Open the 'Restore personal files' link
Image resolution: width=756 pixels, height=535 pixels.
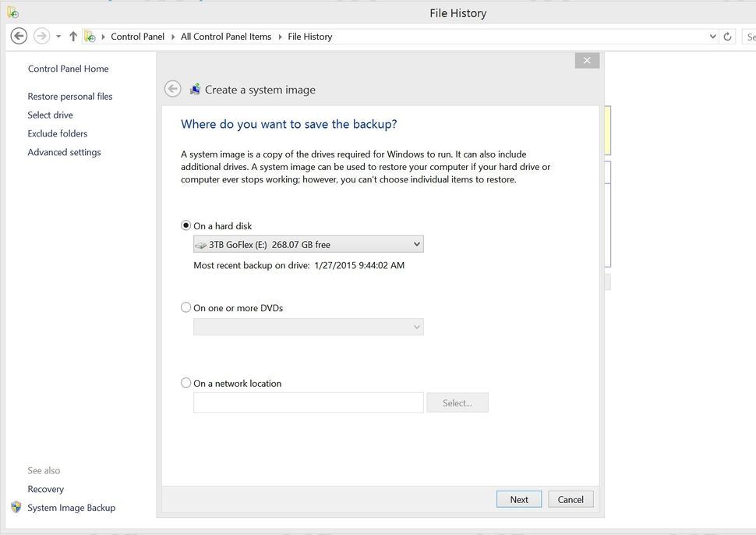70,97
